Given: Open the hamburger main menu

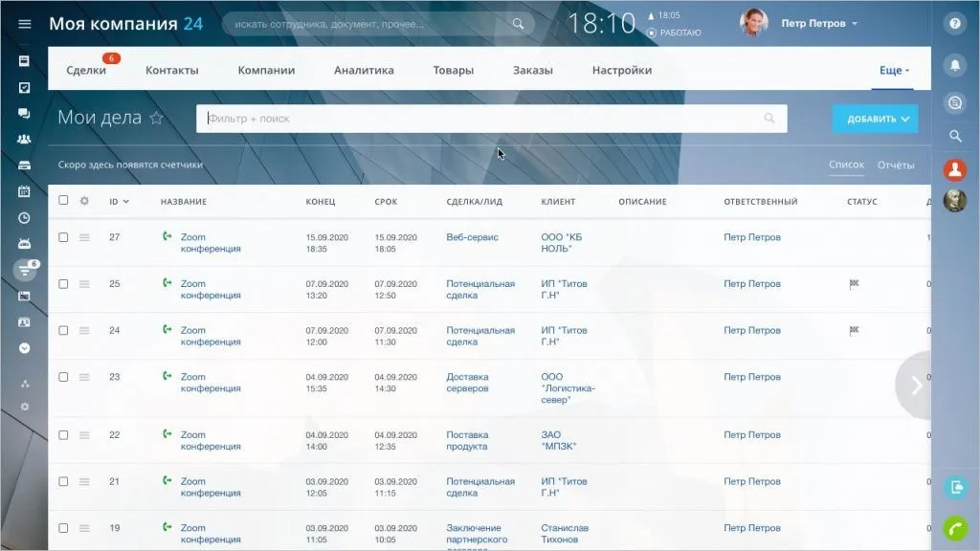Looking at the screenshot, I should 24,24.
